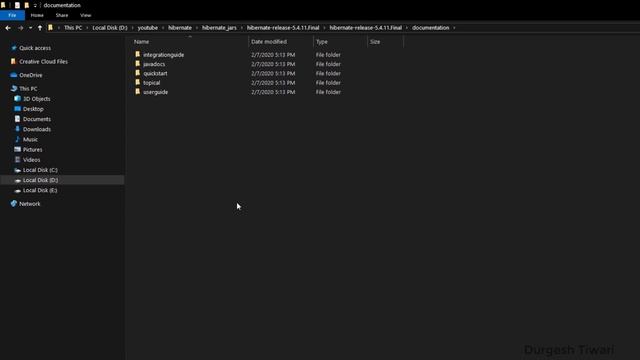The image size is (640, 360).
Task: Select the topical folder icon
Action: pyautogui.click(x=138, y=82)
